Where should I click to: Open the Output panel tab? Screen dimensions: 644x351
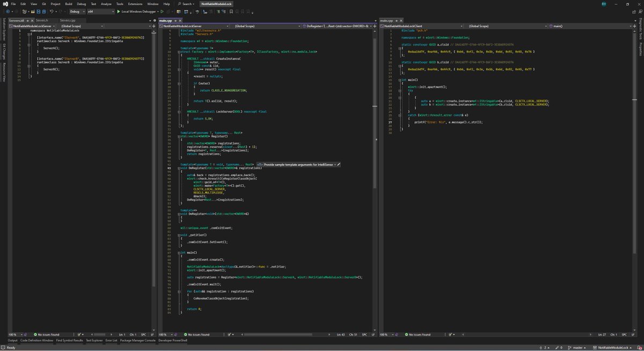[12, 340]
